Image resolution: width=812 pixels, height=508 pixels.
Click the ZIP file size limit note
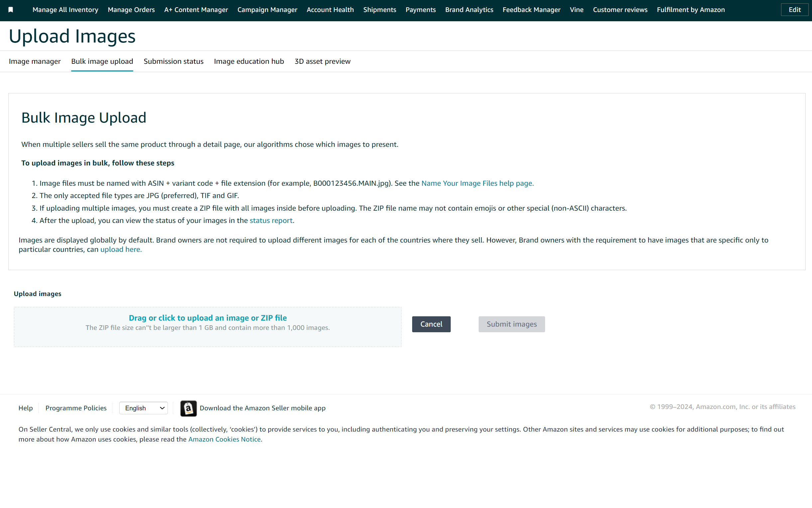pyautogui.click(x=207, y=328)
